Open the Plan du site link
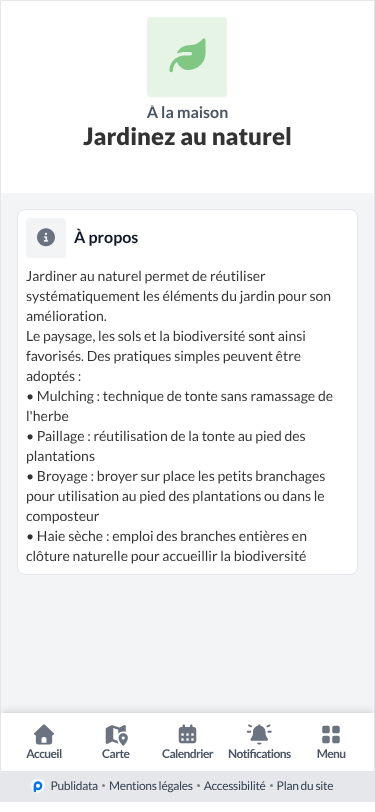Image resolution: width=375 pixels, height=812 pixels. coord(305,786)
